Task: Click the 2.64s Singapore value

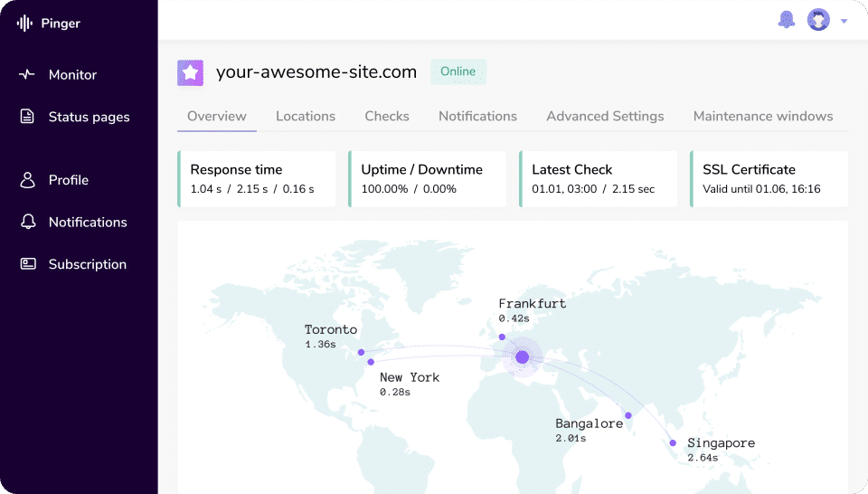Action: point(703,458)
